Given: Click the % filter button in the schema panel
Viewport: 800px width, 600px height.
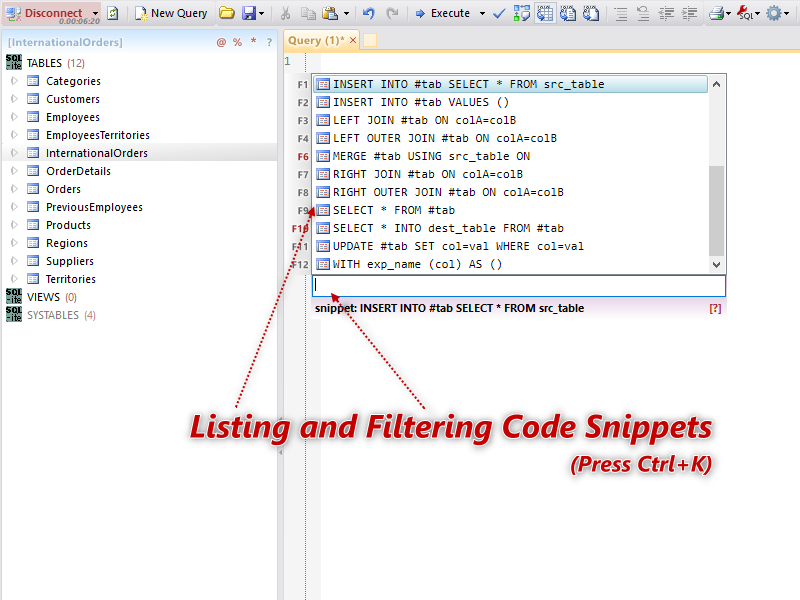Looking at the screenshot, I should coord(237,42).
